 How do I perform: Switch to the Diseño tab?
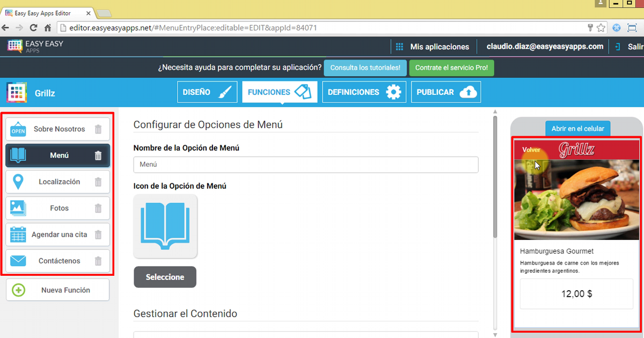click(x=207, y=92)
